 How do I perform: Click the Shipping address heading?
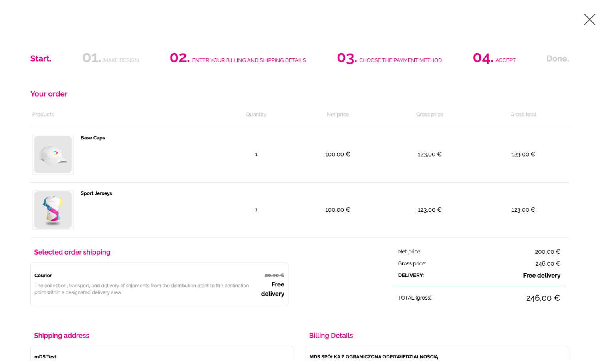62,336
